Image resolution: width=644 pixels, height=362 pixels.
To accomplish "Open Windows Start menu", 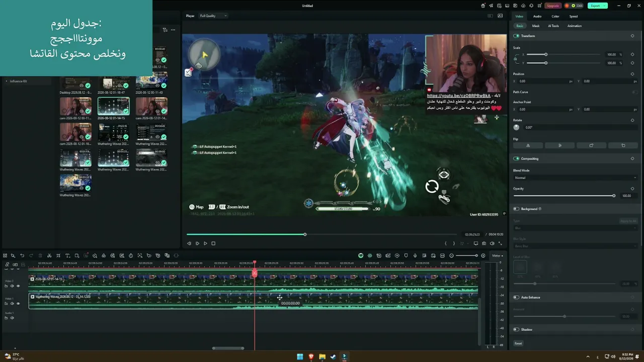I will coord(300,356).
